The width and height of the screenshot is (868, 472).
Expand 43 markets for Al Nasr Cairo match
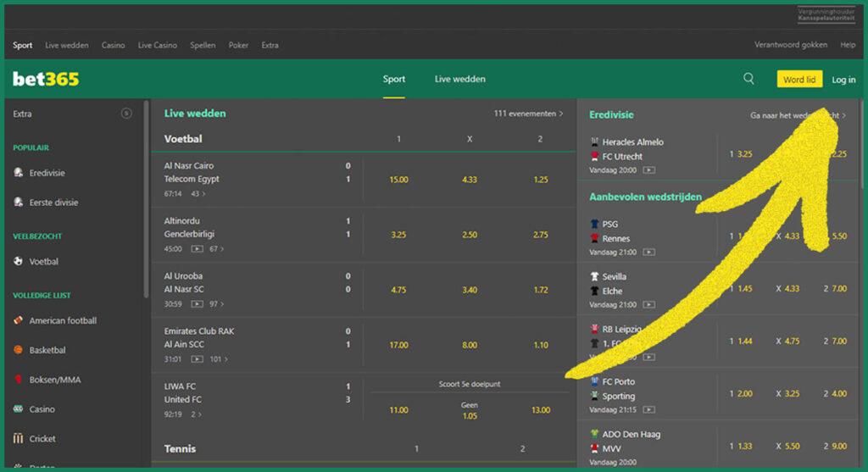tap(198, 194)
